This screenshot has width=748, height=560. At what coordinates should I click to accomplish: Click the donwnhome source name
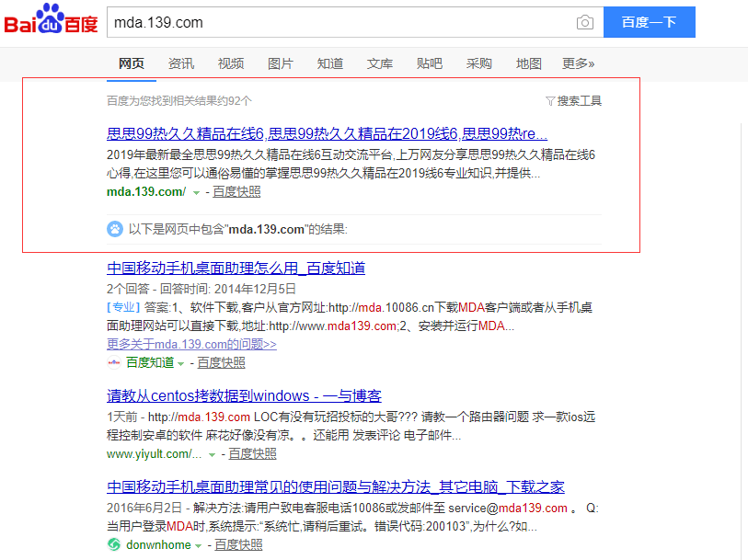158,544
